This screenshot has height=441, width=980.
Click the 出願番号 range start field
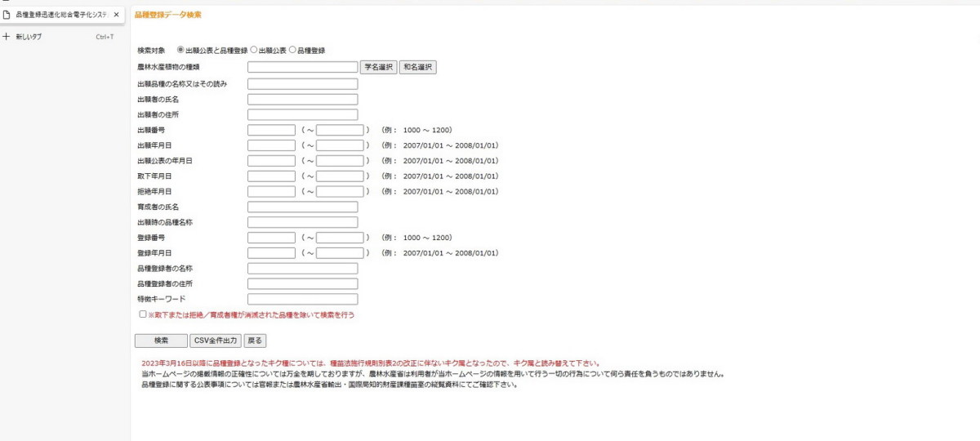(x=271, y=130)
